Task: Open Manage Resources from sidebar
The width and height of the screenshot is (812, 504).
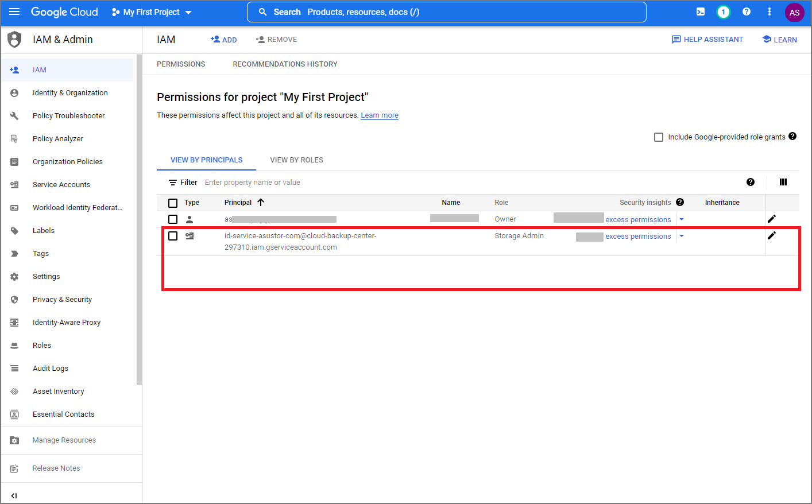Action: pos(64,440)
